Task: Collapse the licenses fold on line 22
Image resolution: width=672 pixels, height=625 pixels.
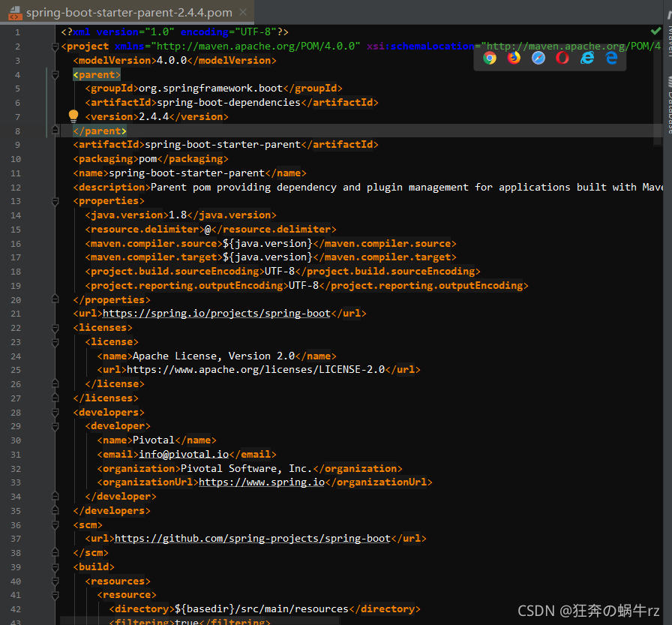Action: point(55,328)
